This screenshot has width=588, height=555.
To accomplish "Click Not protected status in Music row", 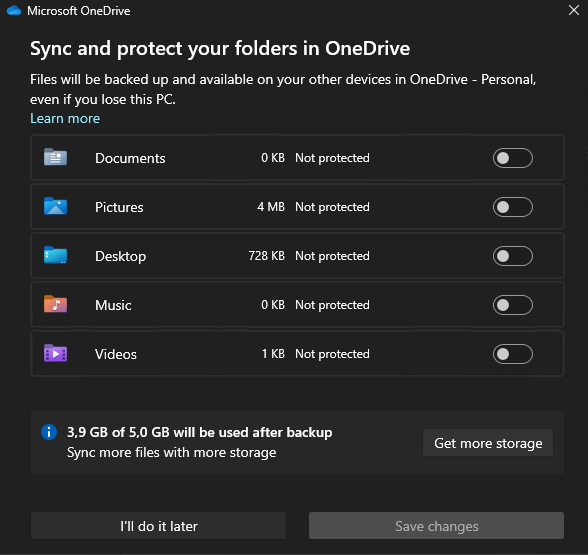I will point(332,305).
